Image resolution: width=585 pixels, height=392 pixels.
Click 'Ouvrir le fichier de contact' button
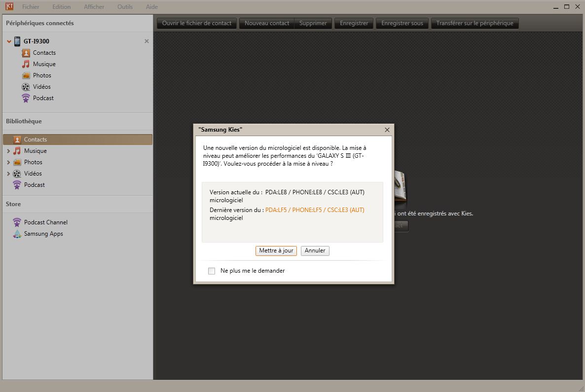(197, 23)
